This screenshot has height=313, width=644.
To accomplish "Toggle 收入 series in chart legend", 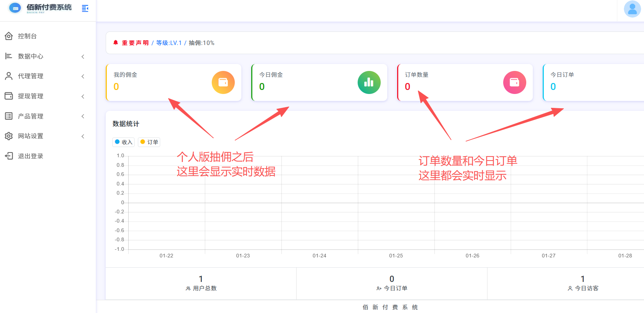I will tap(124, 142).
